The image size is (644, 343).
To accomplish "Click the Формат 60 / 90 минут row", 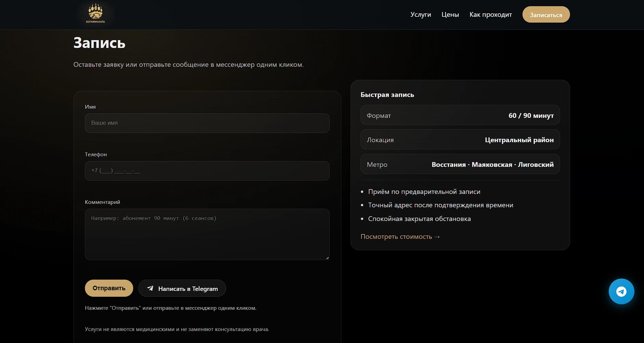I will pos(460,115).
